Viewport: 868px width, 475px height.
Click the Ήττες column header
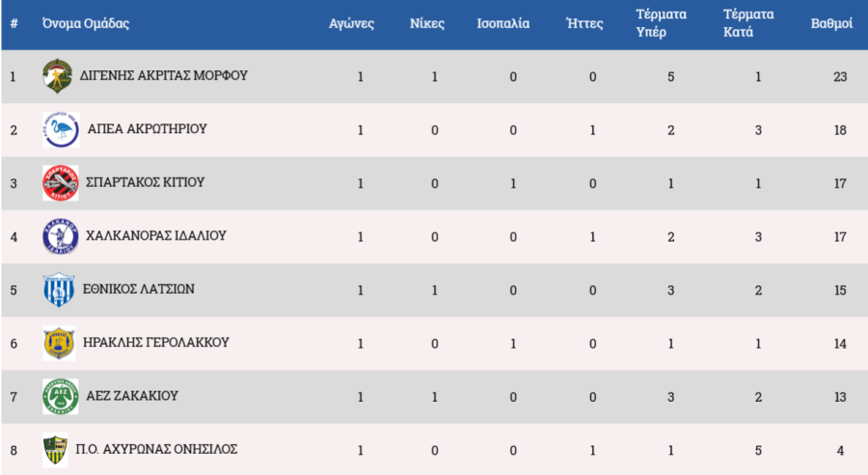(584, 23)
